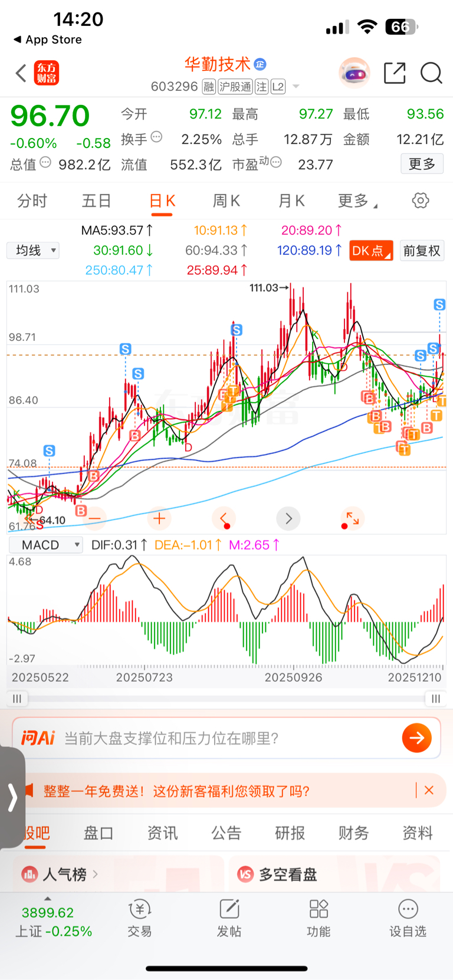The width and height of the screenshot is (453, 980).
Task: Tap the share icon in header
Action: 395,73
